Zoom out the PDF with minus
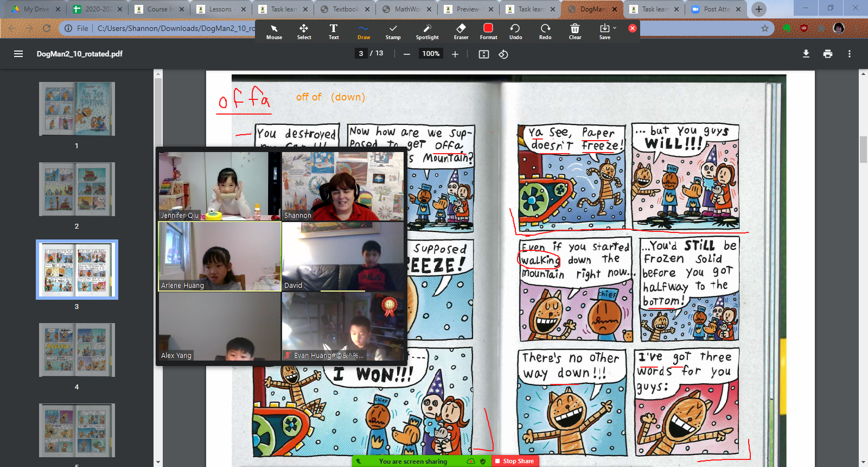Image resolution: width=868 pixels, height=467 pixels. pos(407,54)
